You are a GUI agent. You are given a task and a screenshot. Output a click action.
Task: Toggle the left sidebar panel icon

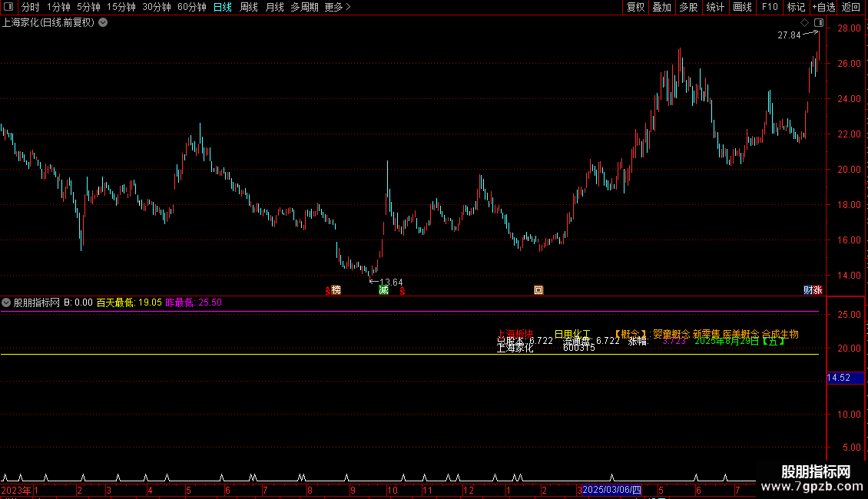8,7
